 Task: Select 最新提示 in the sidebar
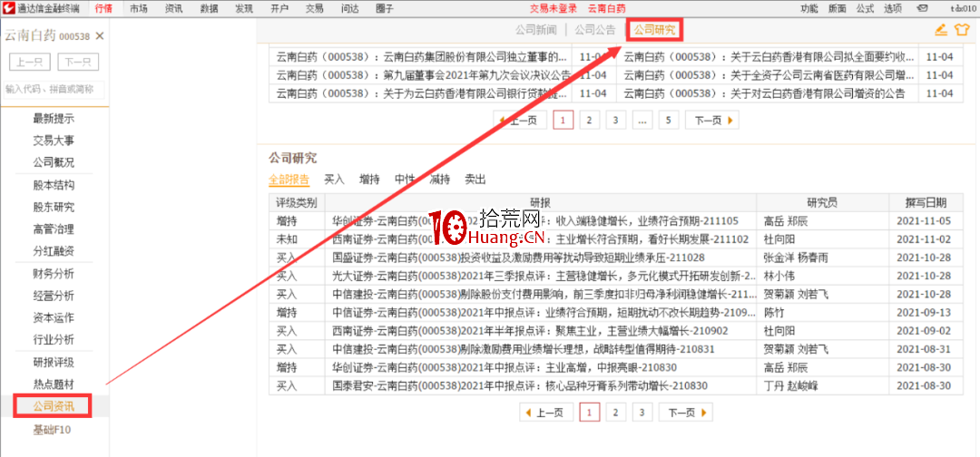click(x=54, y=119)
